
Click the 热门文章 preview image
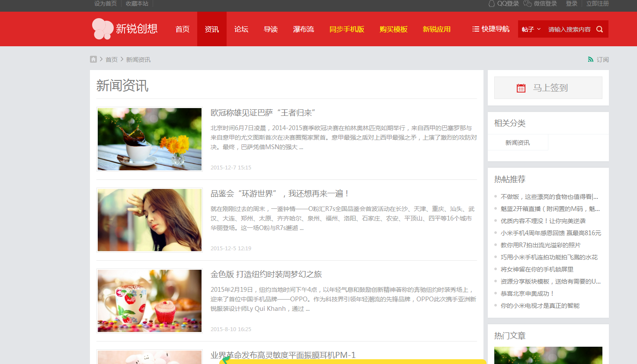548,355
